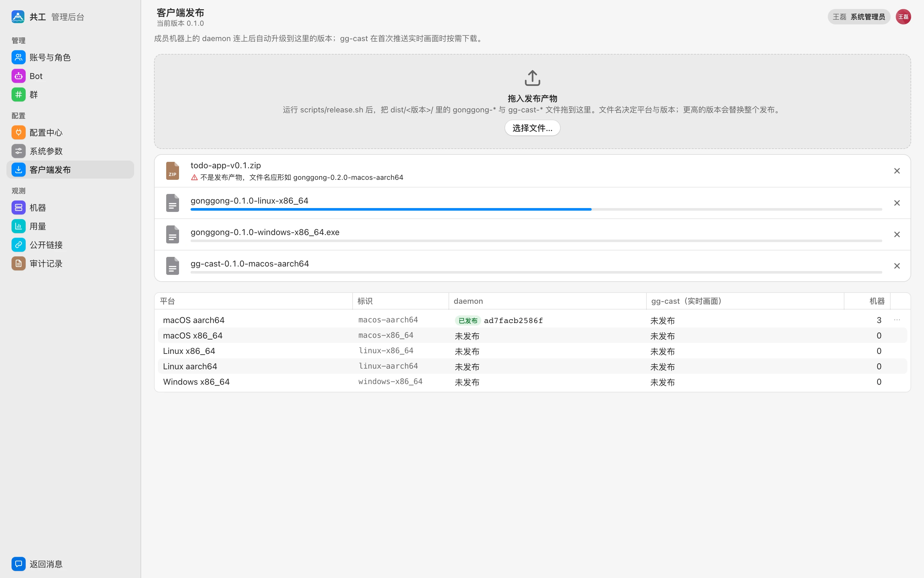Open the 公开链接 link icon
This screenshot has height=578, width=924.
click(18, 245)
